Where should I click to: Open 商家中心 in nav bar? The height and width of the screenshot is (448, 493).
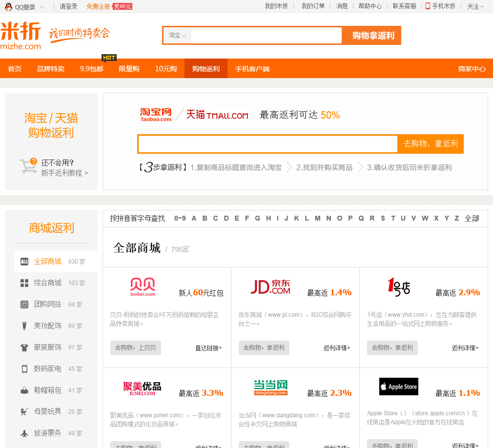[x=472, y=68]
